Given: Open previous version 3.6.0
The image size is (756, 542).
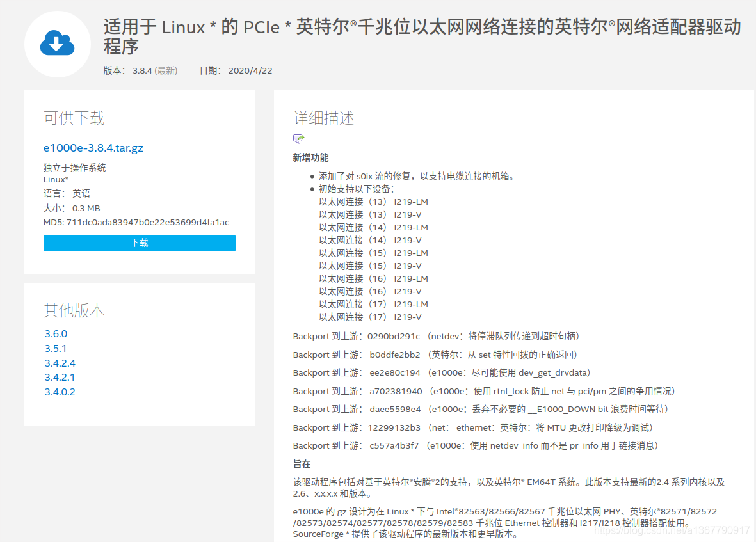Looking at the screenshot, I should pos(56,333).
